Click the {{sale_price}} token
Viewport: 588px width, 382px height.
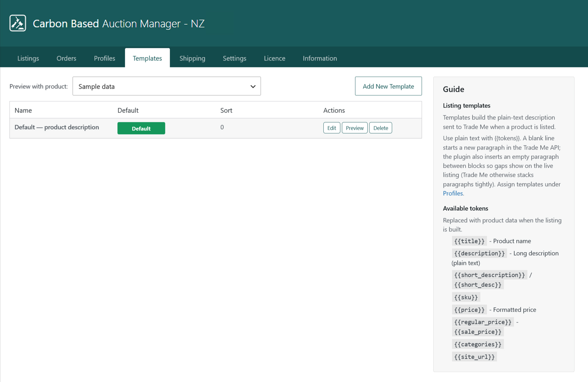click(x=478, y=332)
